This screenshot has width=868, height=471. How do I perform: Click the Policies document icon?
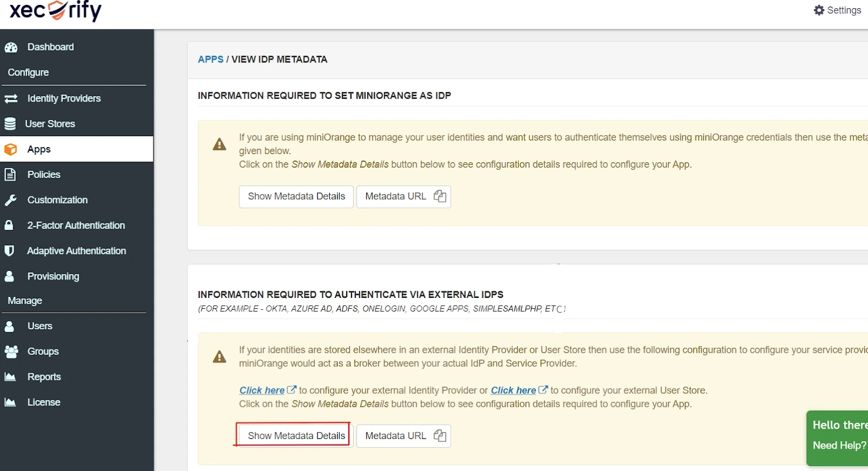click(x=10, y=175)
